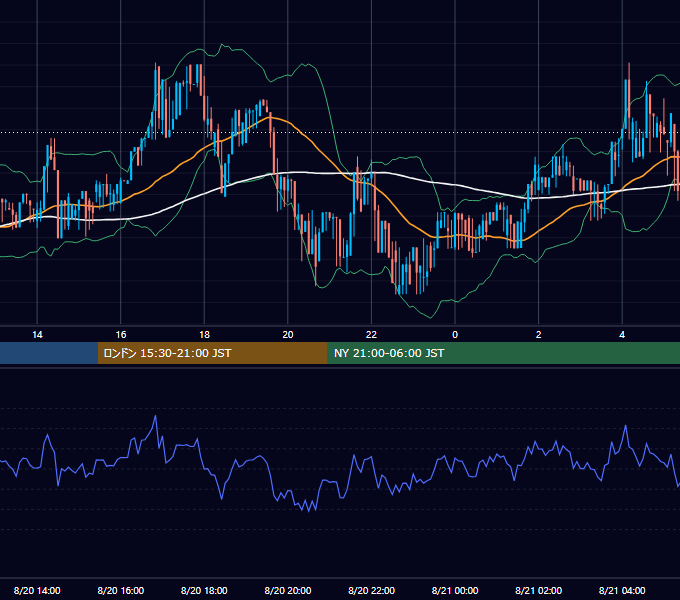The width and height of the screenshot is (680, 600).
Task: Click the 8/20 16:00 oscillator axis label
Action: [121, 590]
